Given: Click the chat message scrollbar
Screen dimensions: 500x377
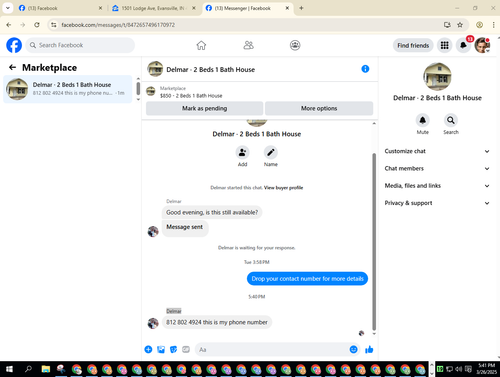Looking at the screenshot, I should point(374,242).
